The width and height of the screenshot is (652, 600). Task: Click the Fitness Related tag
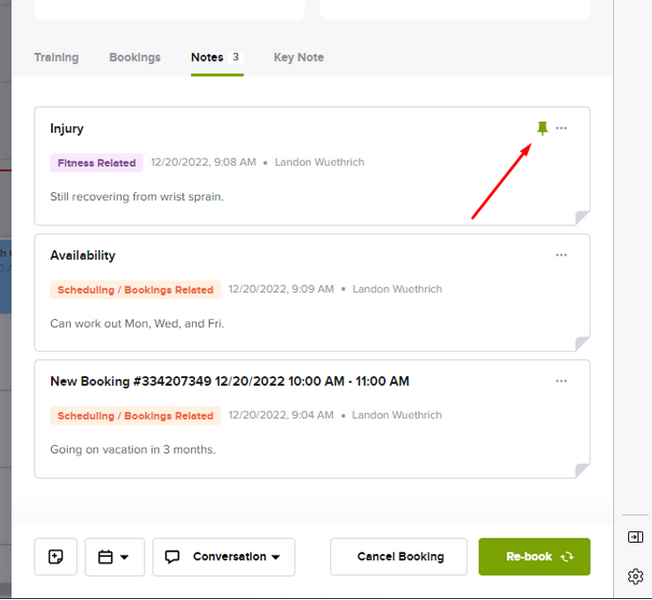[x=96, y=163]
